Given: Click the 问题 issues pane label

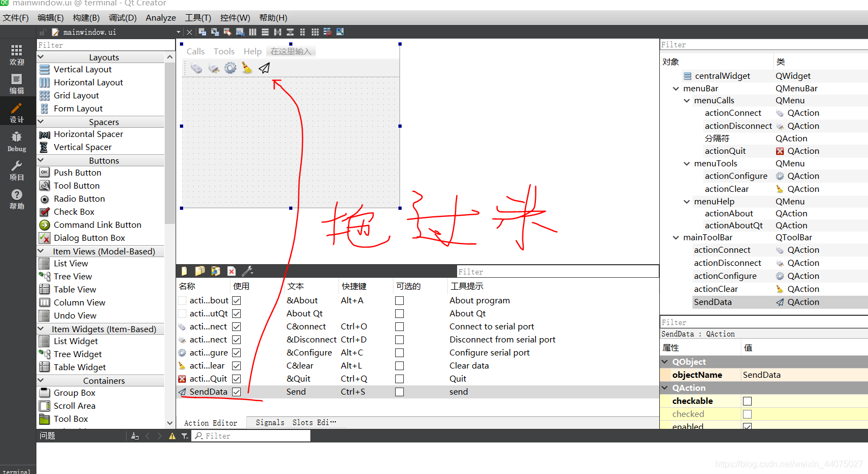Looking at the screenshot, I should 47,436.
